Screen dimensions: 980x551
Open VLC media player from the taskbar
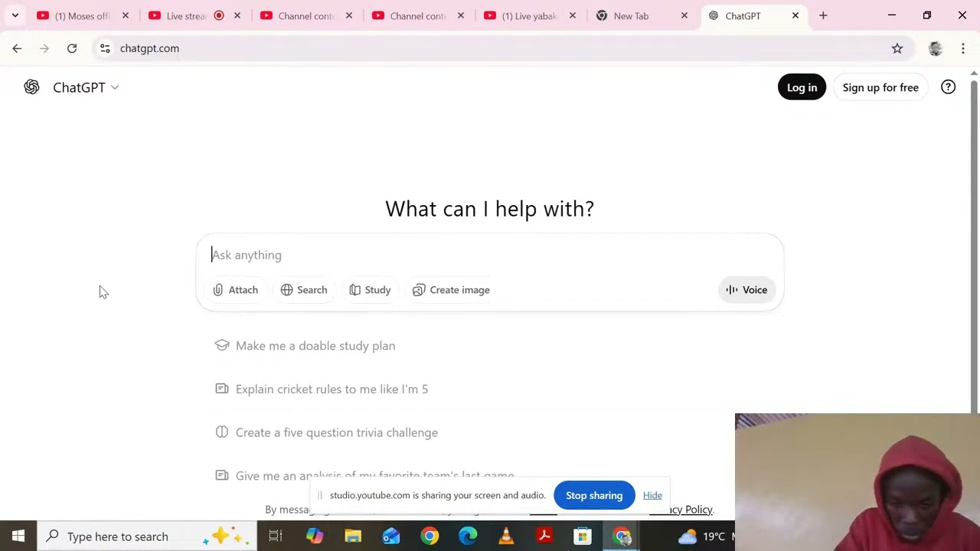click(x=506, y=536)
